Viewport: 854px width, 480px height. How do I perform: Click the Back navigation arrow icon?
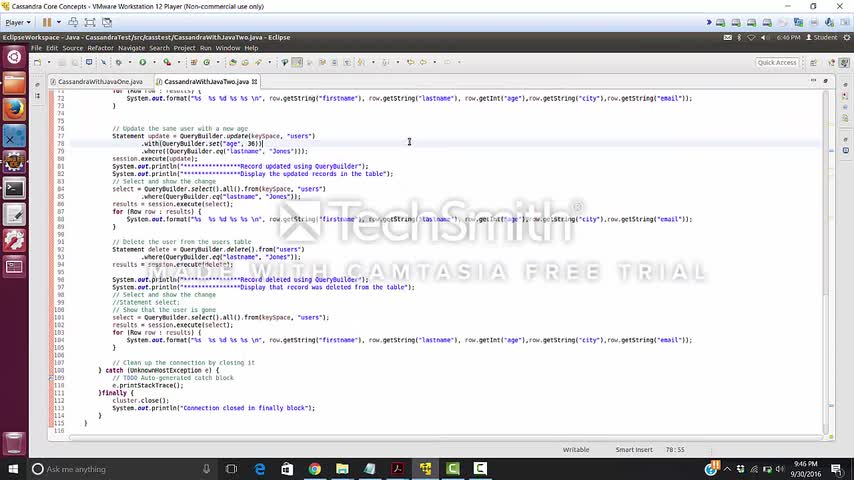pyautogui.click(x=423, y=63)
